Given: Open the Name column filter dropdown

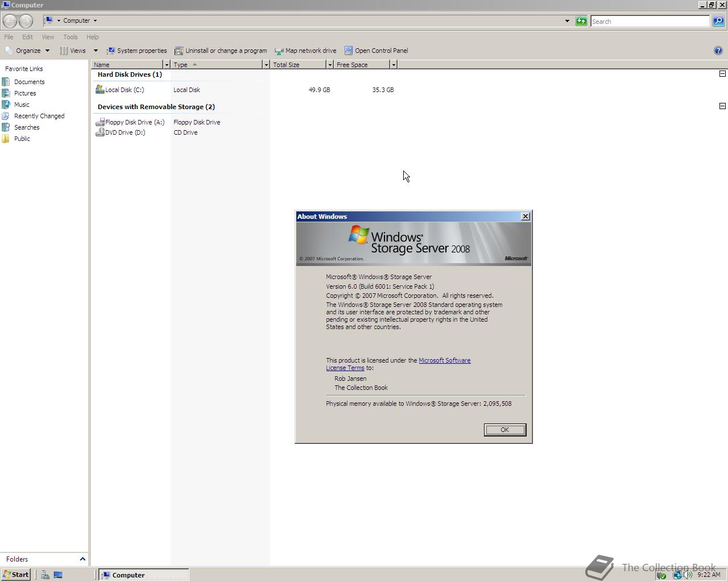Looking at the screenshot, I should coord(167,65).
